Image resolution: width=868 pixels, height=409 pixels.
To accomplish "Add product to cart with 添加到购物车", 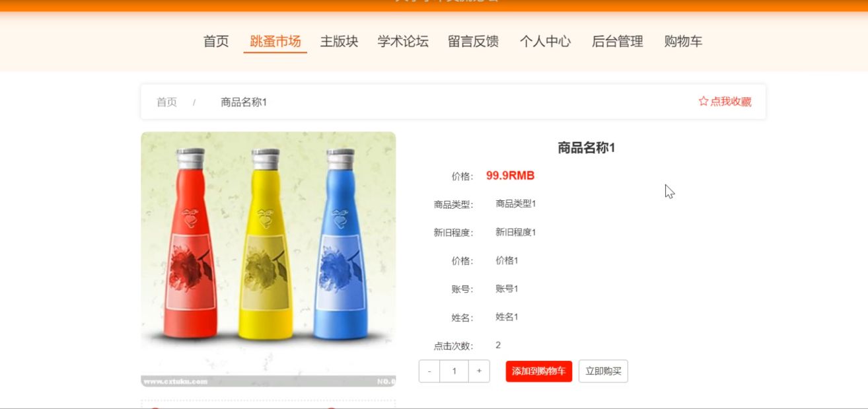I will click(539, 371).
